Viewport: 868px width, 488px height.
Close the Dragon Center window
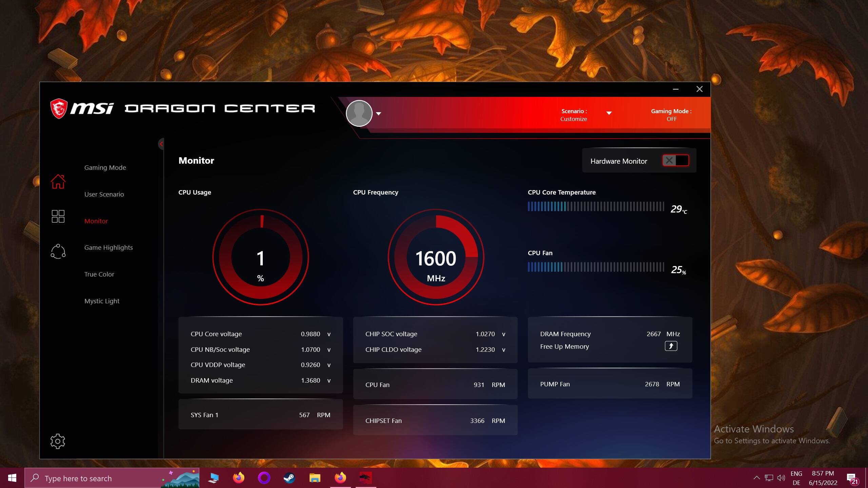[x=699, y=89]
